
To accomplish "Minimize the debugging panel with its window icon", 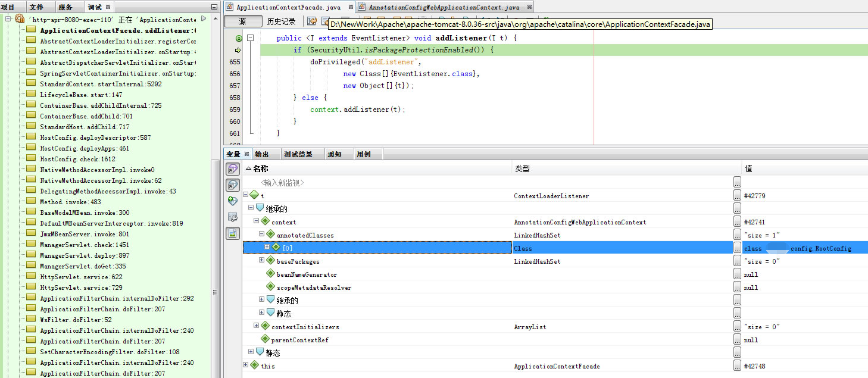I will point(215,7).
